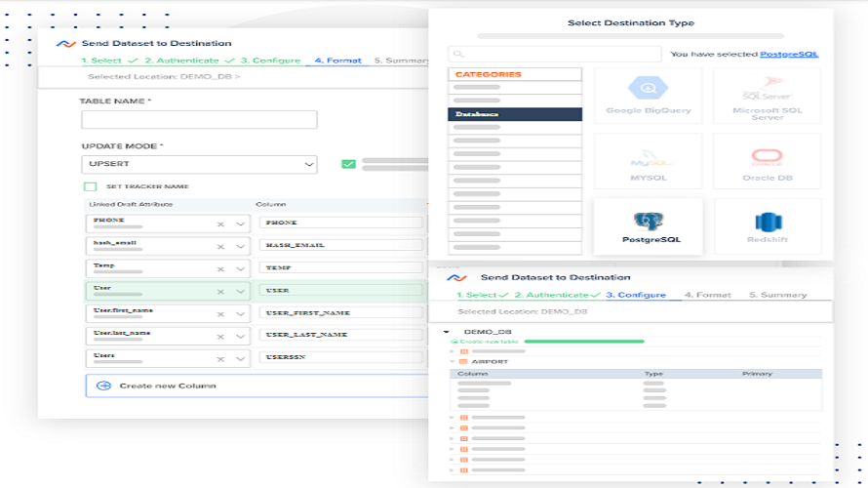Enable the SET TRACKER NAME checkbox
The width and height of the screenshot is (868, 488).
pos(91,186)
